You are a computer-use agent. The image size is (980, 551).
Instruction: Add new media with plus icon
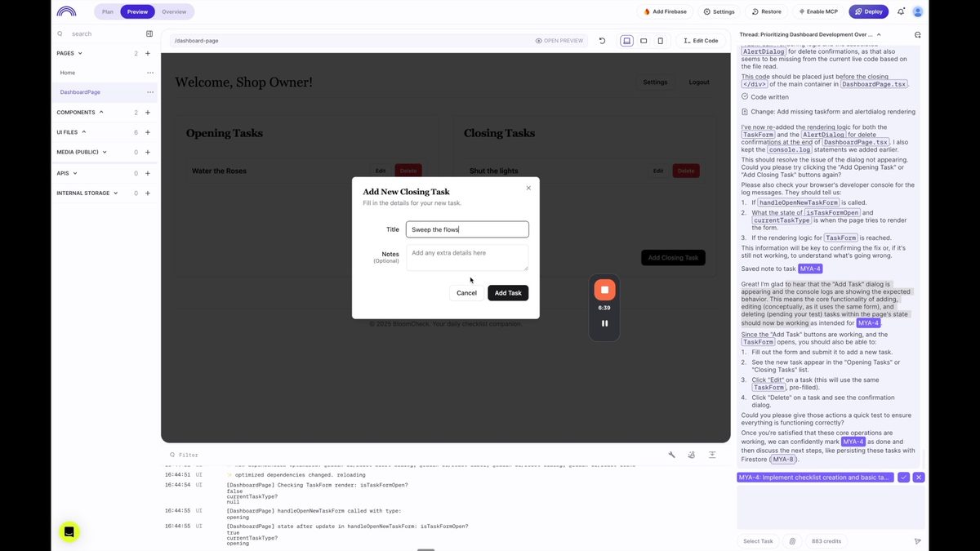[x=148, y=152]
